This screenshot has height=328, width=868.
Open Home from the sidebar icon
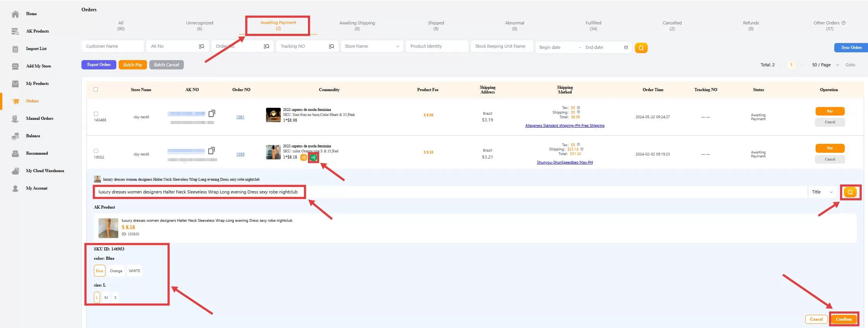[x=15, y=14]
